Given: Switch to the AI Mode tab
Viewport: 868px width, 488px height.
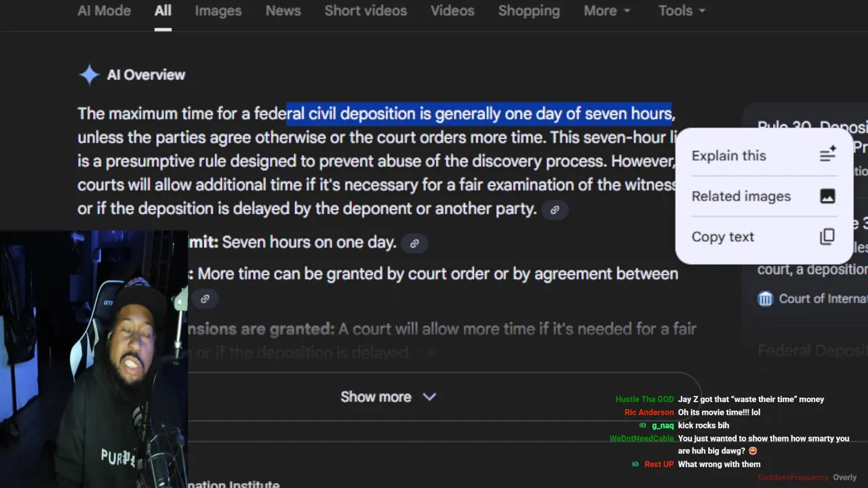Looking at the screenshot, I should point(104,11).
